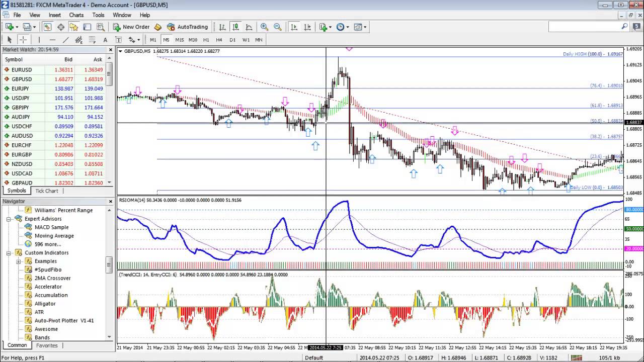Image resolution: width=644 pixels, height=362 pixels.
Task: Open the Strategy Tester toolbar icon
Action: pos(100,27)
